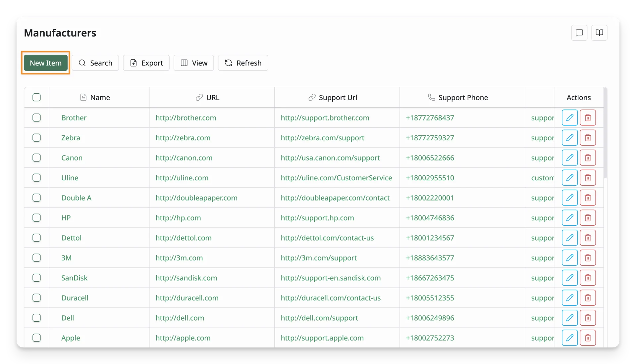
Task: Delete the HP manufacturer row
Action: pos(588,218)
